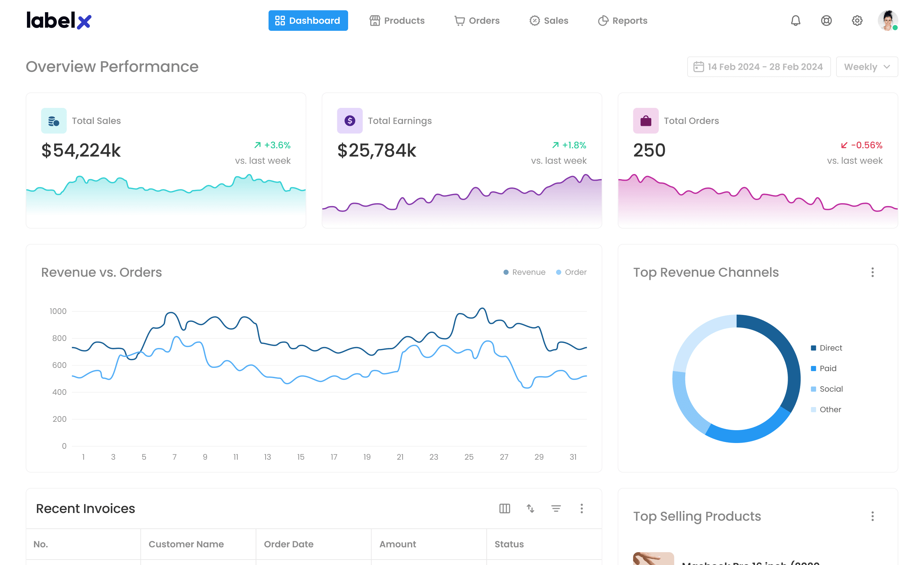This screenshot has width=924, height=565.
Task: Toggle Direct channel legend item
Action: [x=826, y=348]
